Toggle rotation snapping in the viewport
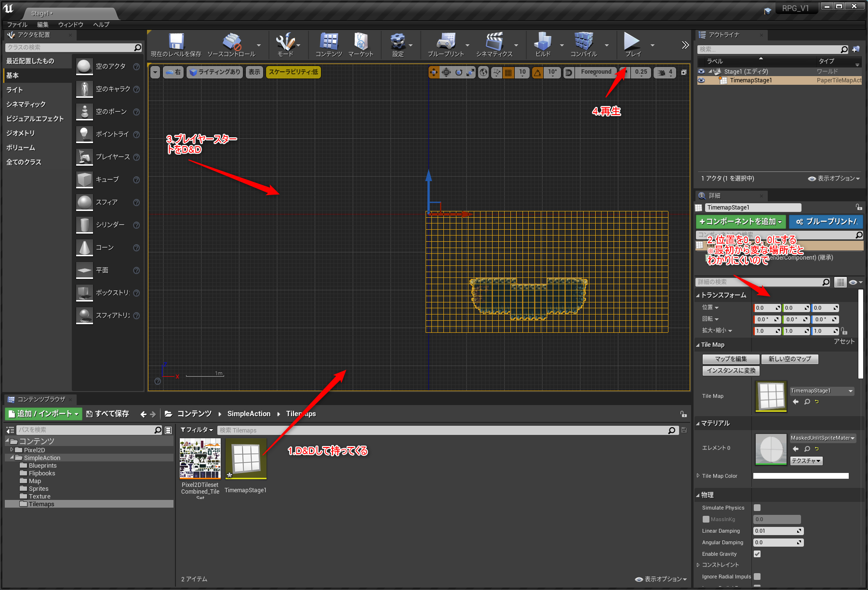This screenshot has height=590, width=868. coord(537,72)
